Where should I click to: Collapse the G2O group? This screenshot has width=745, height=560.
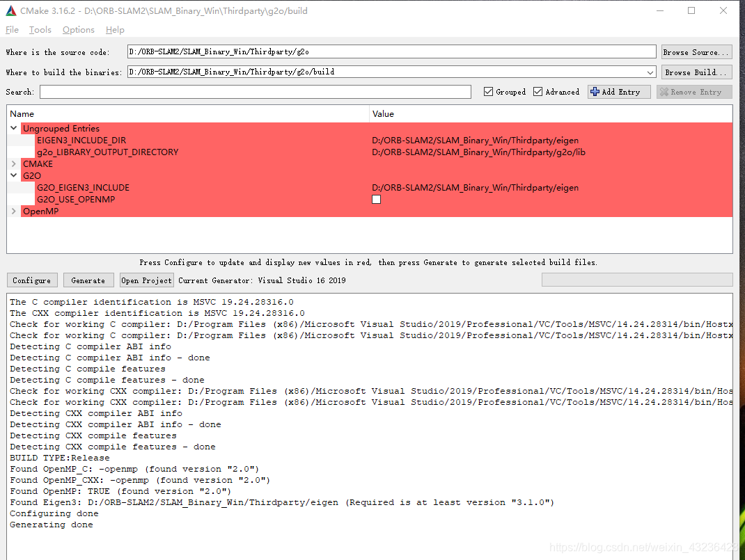pyautogui.click(x=14, y=175)
